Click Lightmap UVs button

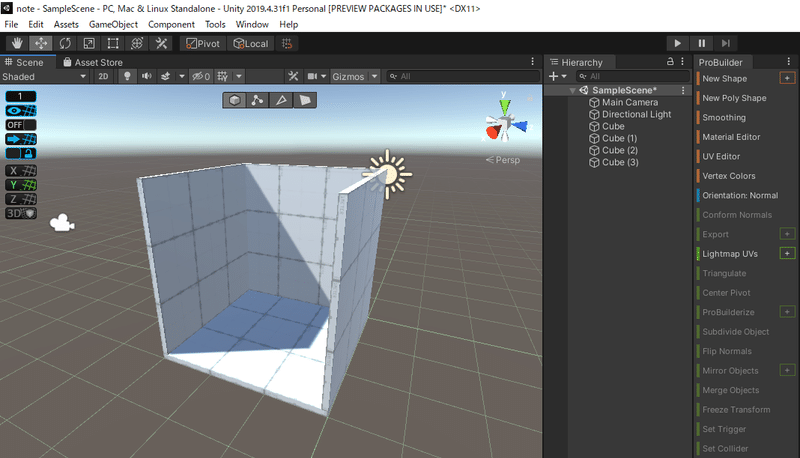pos(730,253)
